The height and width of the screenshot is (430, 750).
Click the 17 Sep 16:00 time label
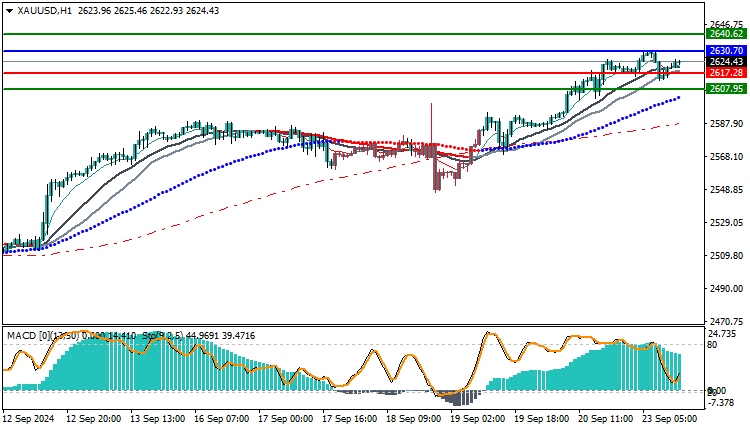coord(350,419)
